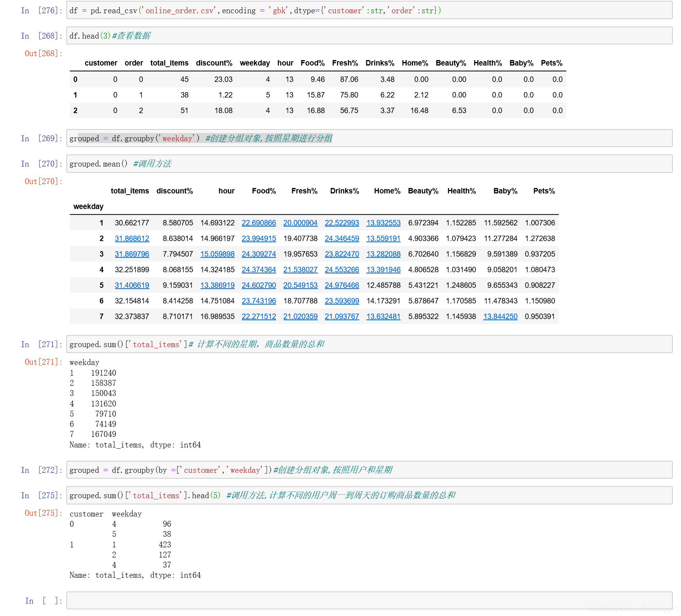
Task: Click the 79710 sum value
Action: [x=106, y=414]
